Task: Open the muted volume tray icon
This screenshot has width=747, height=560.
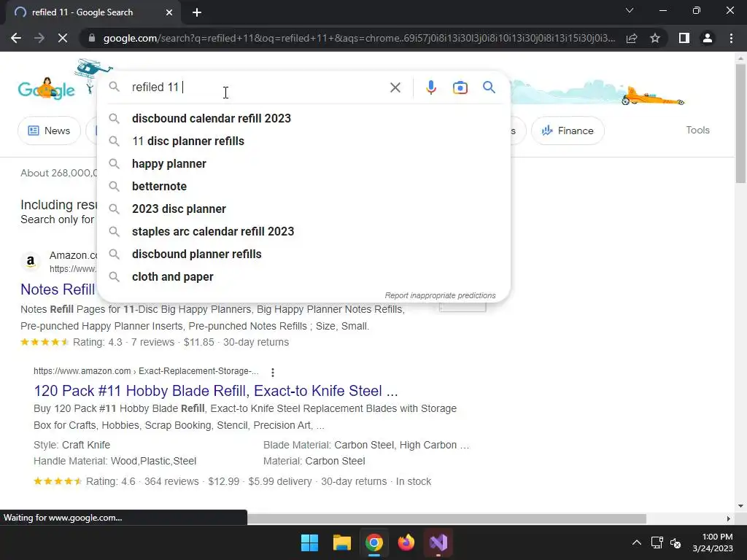Action: [676, 542]
